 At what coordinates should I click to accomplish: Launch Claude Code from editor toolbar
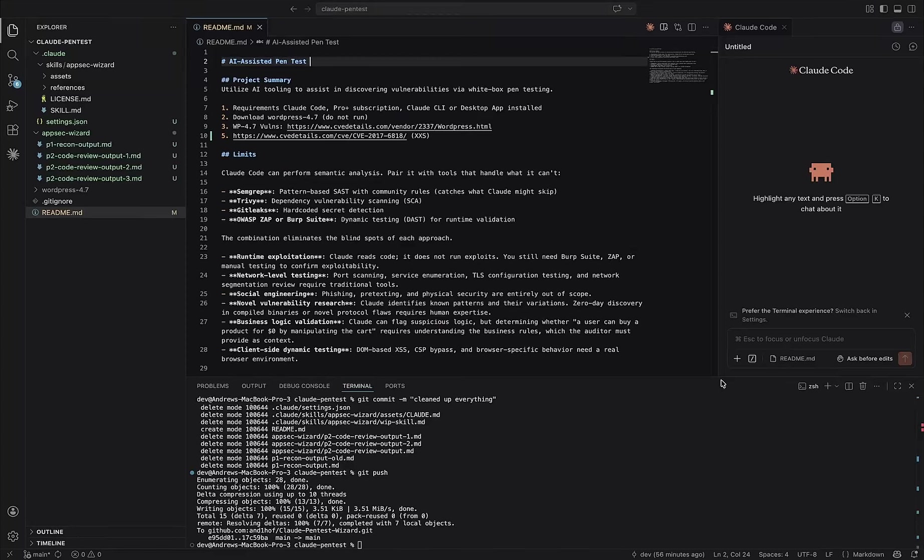pos(650,27)
